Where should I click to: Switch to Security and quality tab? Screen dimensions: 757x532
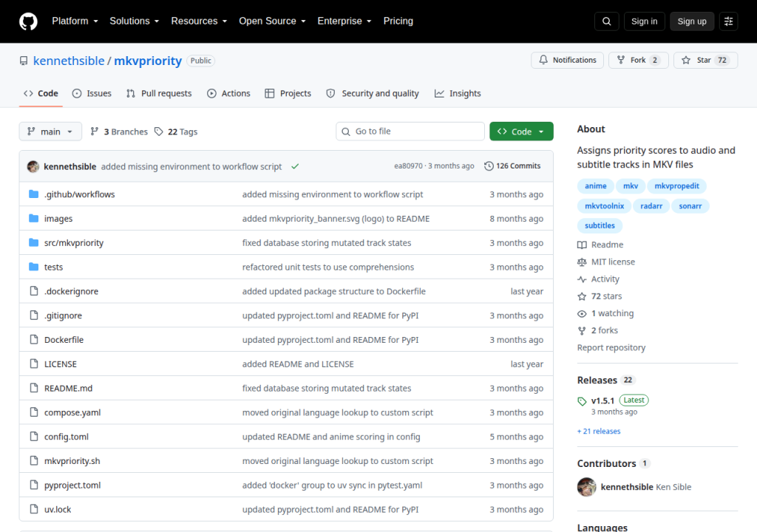click(x=373, y=93)
